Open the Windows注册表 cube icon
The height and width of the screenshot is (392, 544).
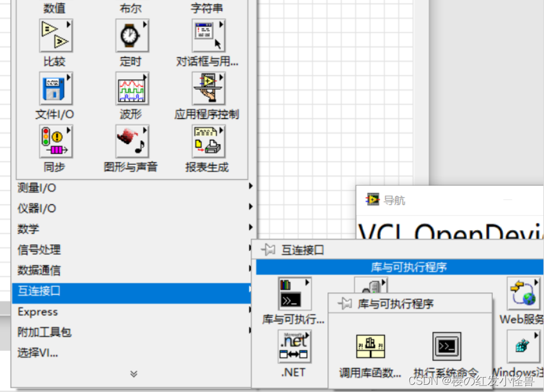[524, 347]
